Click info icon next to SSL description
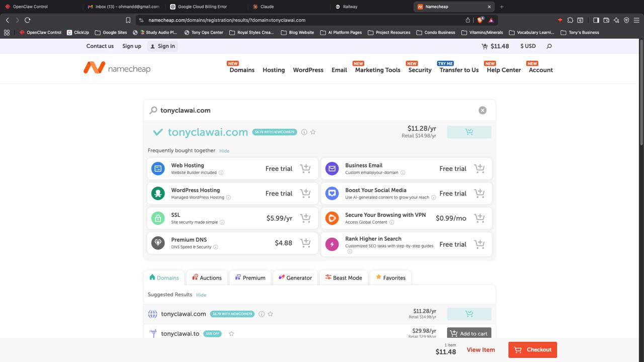 tap(222, 222)
